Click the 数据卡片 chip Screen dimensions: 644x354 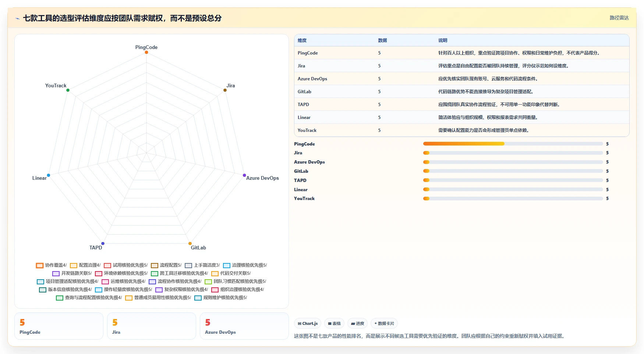(x=384, y=323)
